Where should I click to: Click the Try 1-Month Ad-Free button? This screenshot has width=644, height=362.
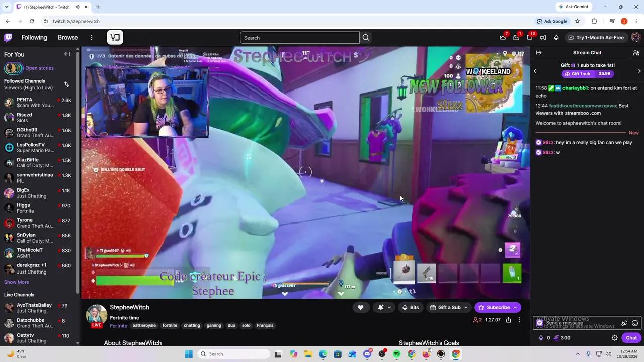pyautogui.click(x=596, y=38)
